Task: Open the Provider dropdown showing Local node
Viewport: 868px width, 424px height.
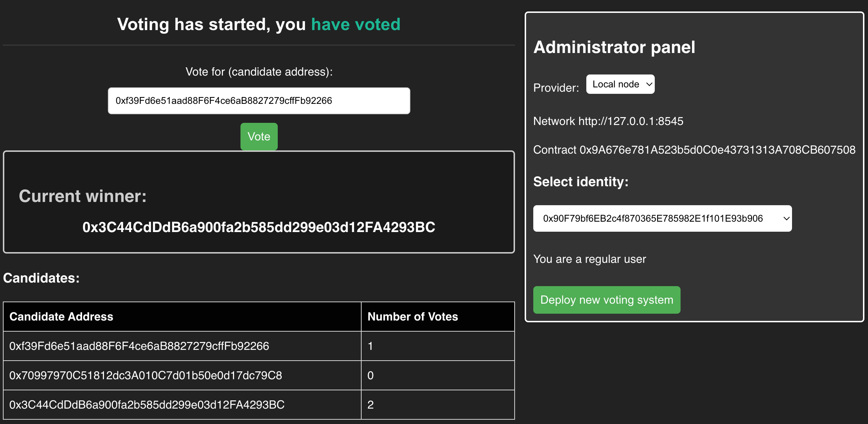Action: click(620, 84)
